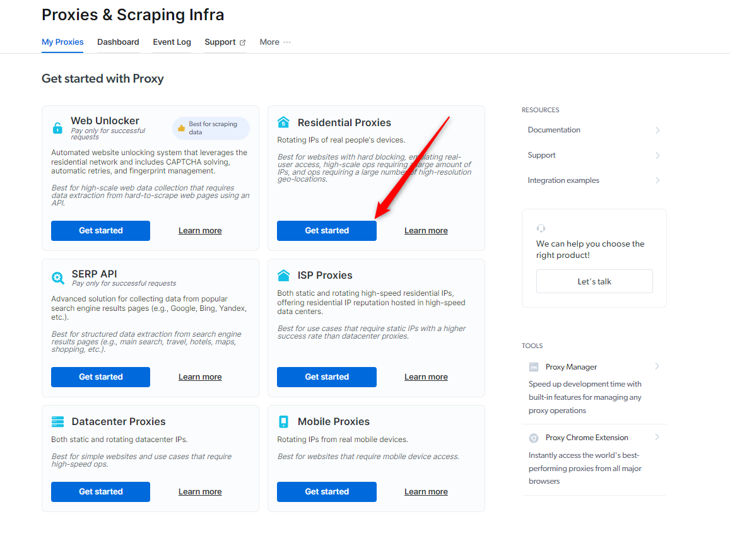Click the Web Unlocker padlock icon
Viewport: 730px width, 560px height.
pyautogui.click(x=57, y=129)
